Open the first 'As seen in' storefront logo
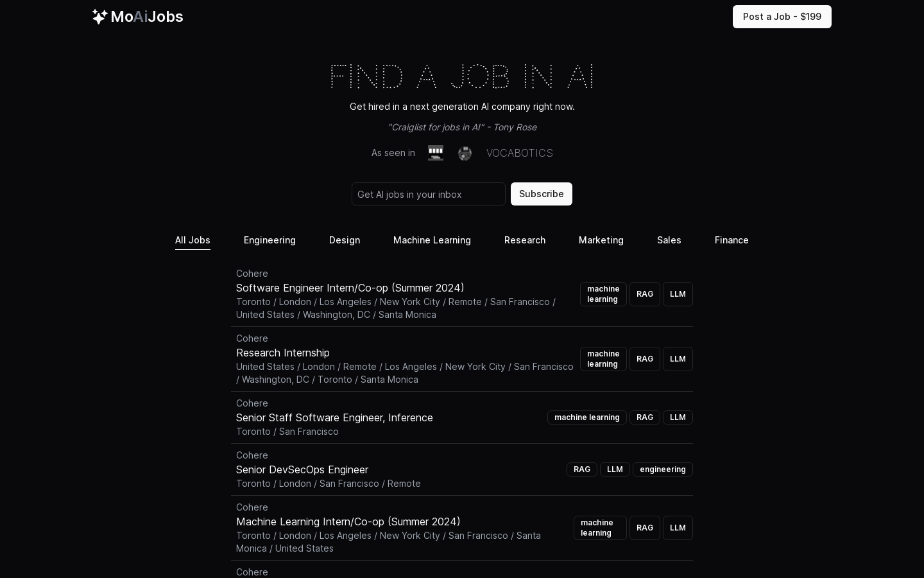Image resolution: width=924 pixels, height=578 pixels. (x=436, y=153)
